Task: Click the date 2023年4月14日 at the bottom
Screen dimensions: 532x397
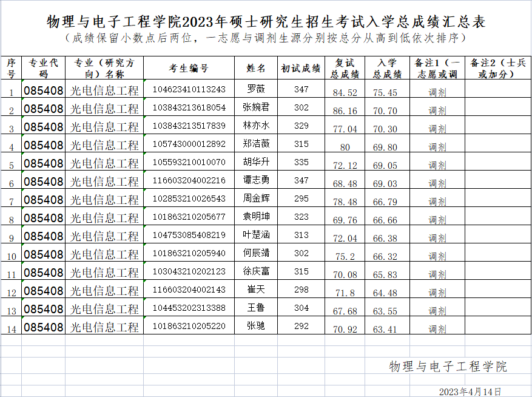Action: tap(470, 391)
